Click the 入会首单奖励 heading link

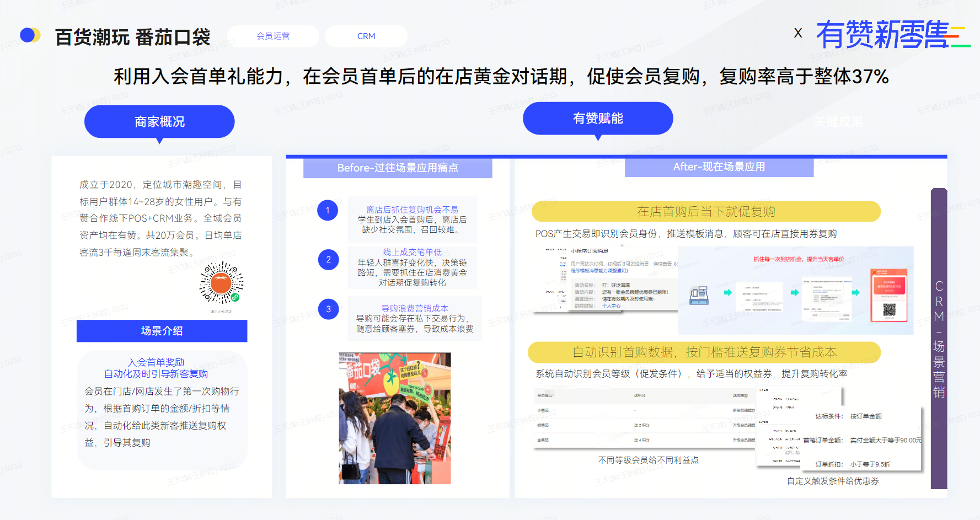point(156,362)
